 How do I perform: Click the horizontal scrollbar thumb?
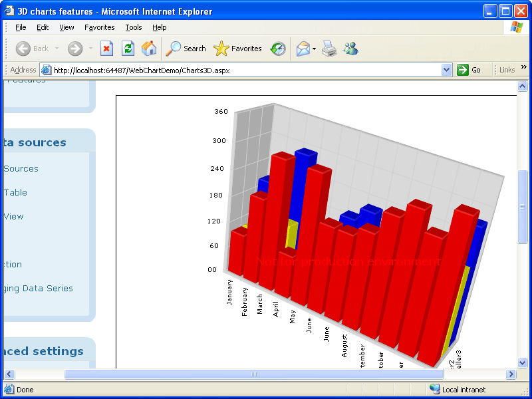click(253, 374)
